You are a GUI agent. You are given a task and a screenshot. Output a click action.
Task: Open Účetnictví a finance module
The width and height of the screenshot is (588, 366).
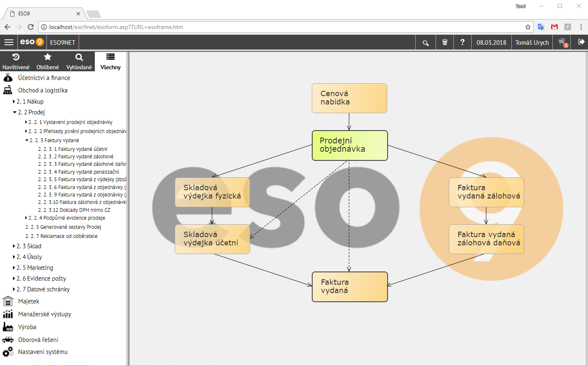44,78
